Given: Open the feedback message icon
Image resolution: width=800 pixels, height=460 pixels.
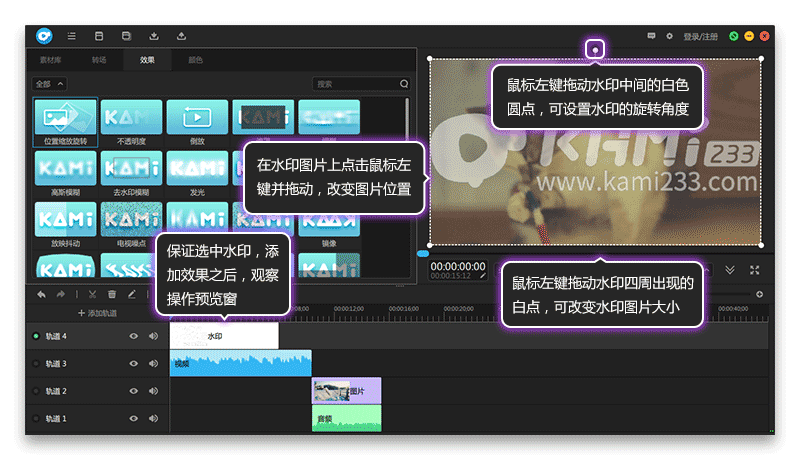Looking at the screenshot, I should click(x=651, y=36).
